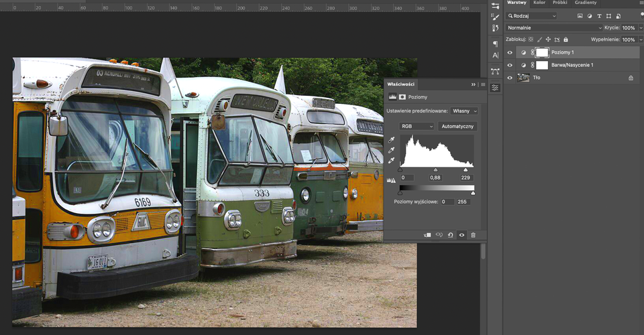Open the Wypełnienie fill slider dropdown arrow
644x335 pixels.
[x=640, y=40]
